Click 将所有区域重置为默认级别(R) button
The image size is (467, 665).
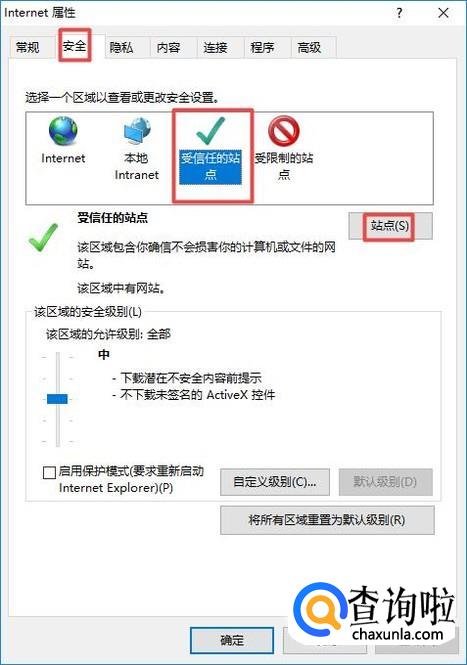click(x=327, y=520)
